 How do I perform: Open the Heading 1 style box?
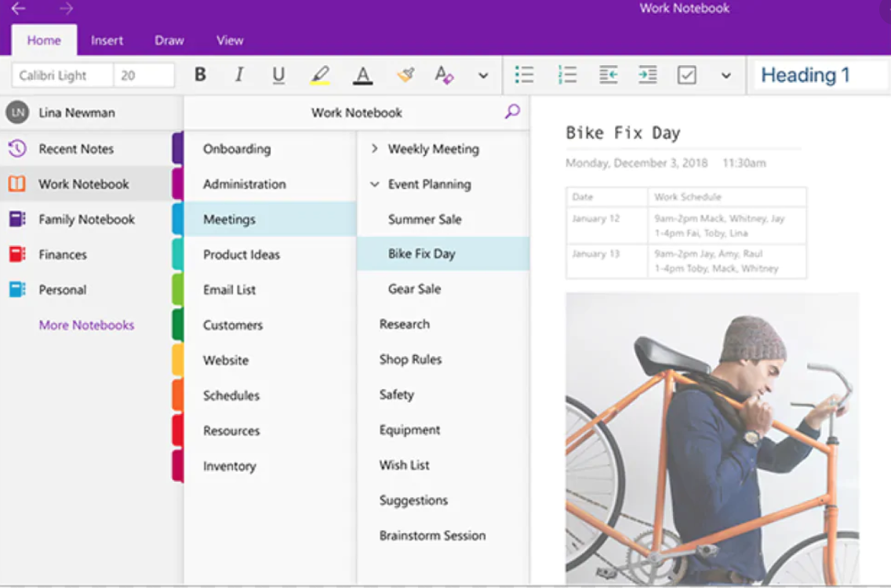tap(820, 75)
